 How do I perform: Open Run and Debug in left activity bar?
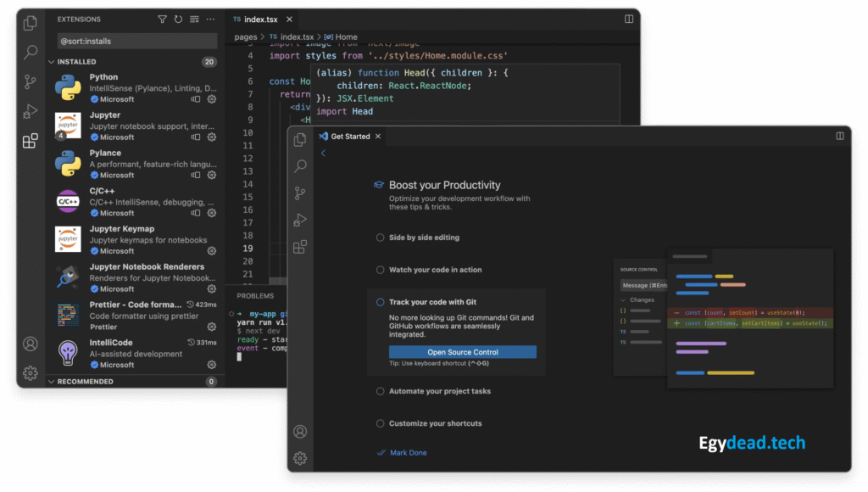pyautogui.click(x=31, y=111)
